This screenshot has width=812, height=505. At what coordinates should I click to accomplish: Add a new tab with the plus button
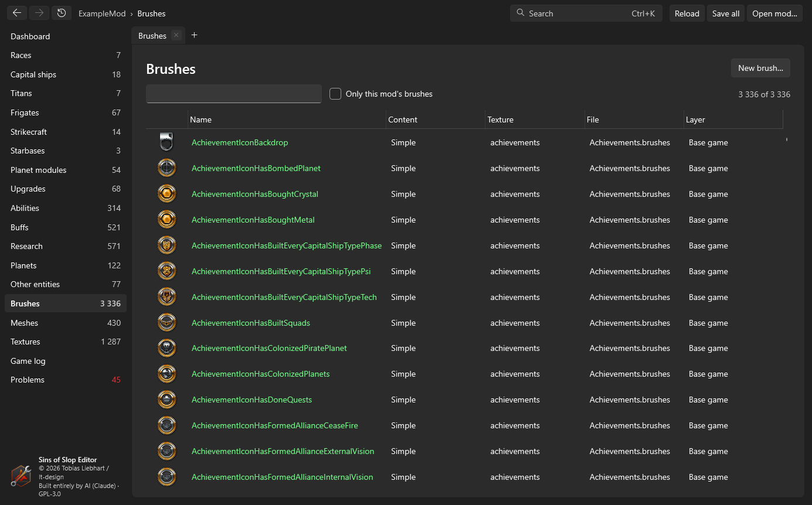(x=195, y=35)
